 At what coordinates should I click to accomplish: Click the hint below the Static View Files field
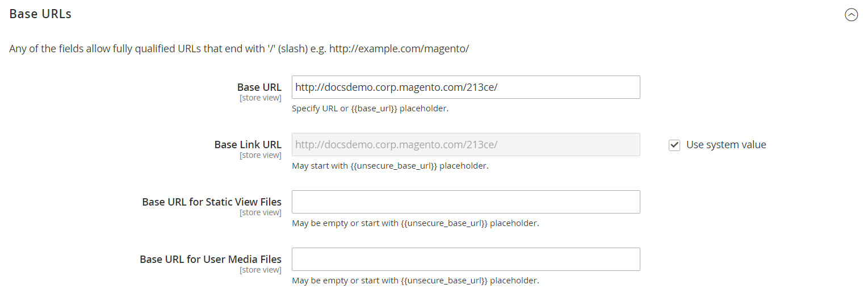415,223
